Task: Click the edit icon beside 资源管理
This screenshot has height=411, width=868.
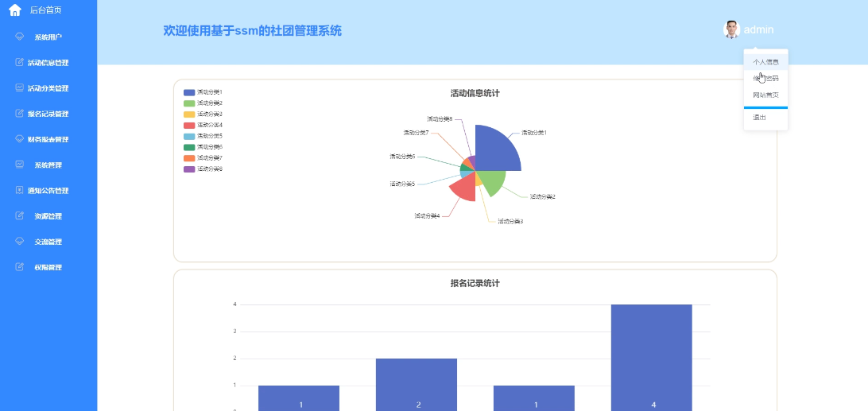Action: 19,215
